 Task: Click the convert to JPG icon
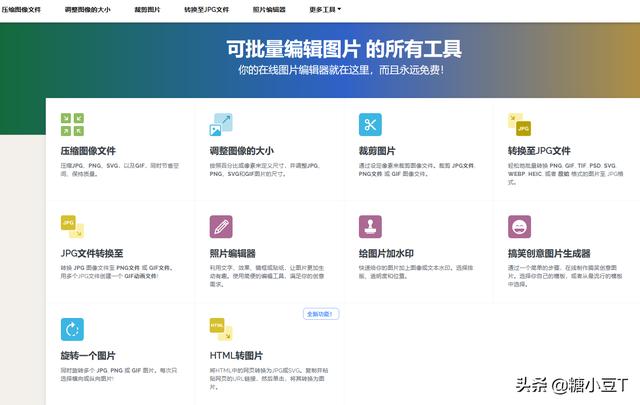(519, 125)
